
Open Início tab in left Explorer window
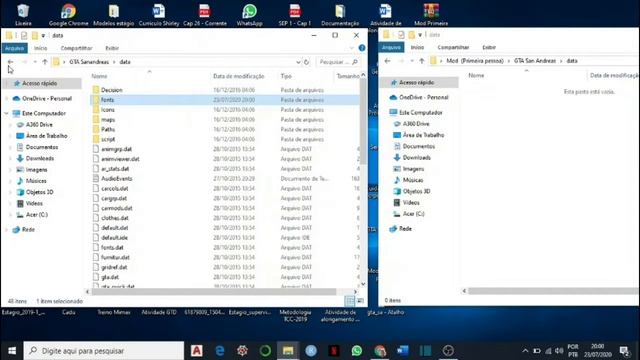[40, 48]
